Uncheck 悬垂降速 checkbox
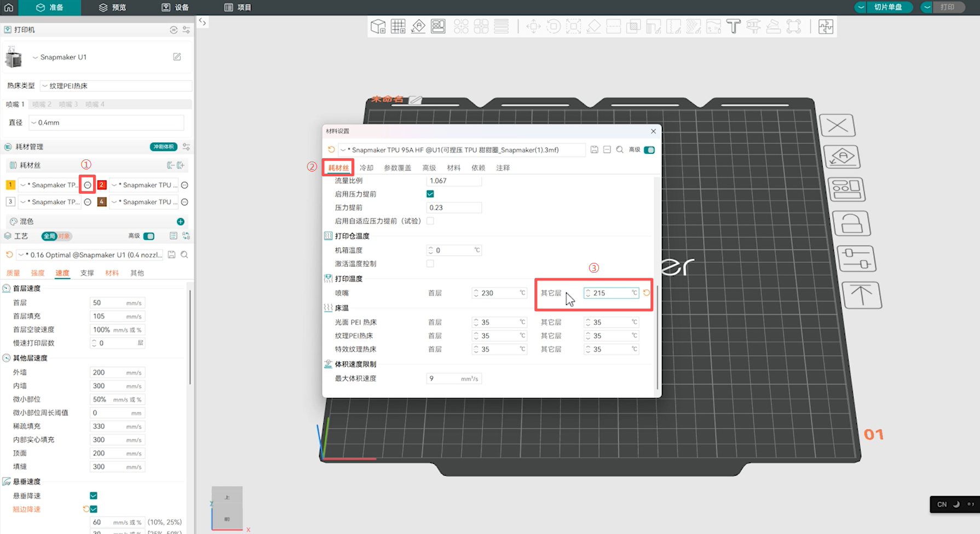 94,496
